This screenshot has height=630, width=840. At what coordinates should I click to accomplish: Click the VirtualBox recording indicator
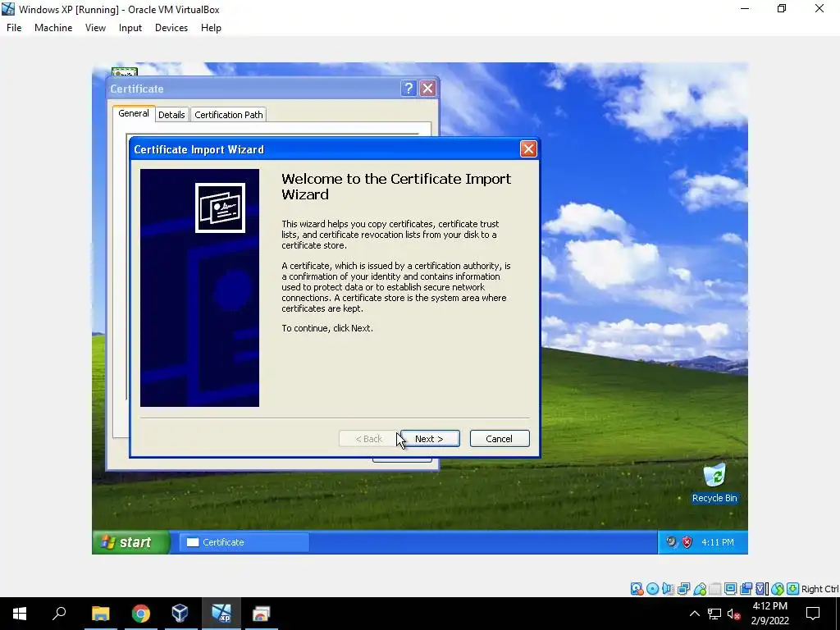click(746, 589)
